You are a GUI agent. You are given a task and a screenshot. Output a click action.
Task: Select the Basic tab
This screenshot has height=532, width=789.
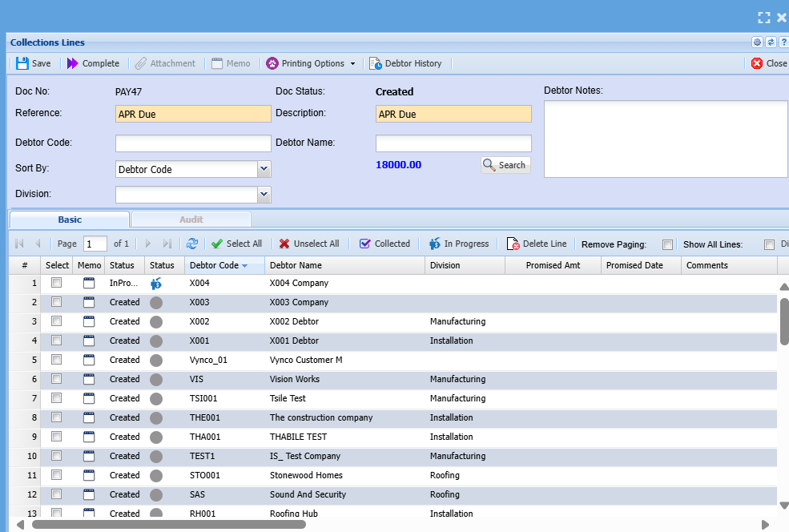[70, 220]
